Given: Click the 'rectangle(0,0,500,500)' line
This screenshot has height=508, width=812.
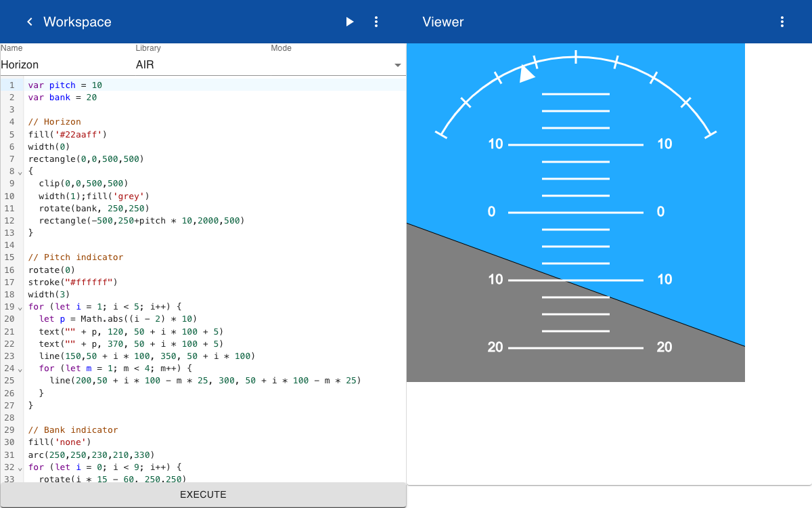Looking at the screenshot, I should [86, 159].
